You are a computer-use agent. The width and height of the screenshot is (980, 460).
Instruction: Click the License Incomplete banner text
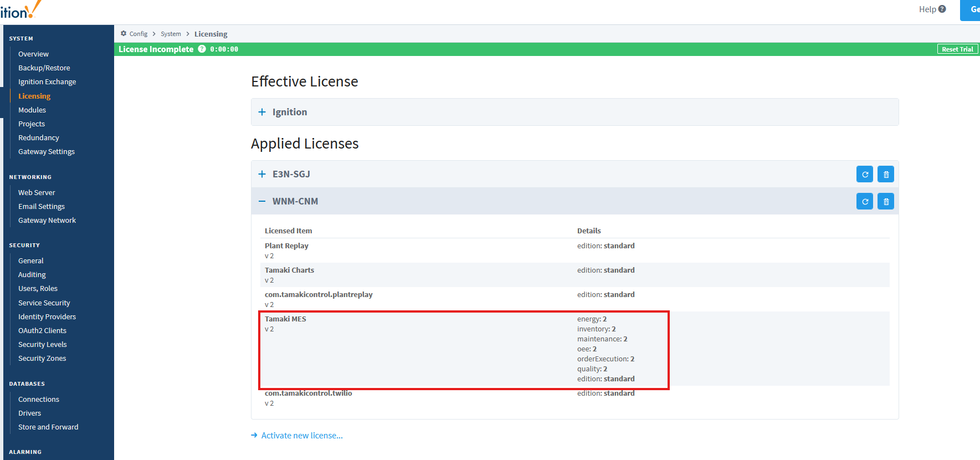(156, 49)
